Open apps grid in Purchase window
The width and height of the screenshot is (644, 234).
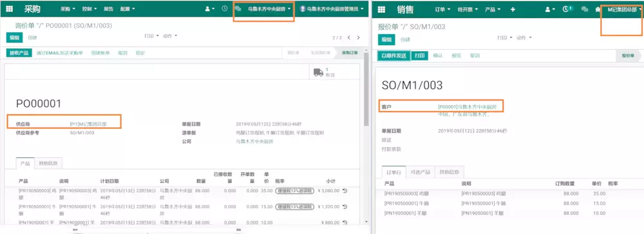click(10, 8)
